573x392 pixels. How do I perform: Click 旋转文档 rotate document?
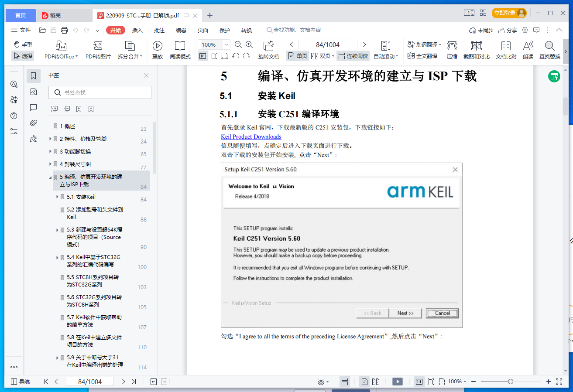[269, 50]
